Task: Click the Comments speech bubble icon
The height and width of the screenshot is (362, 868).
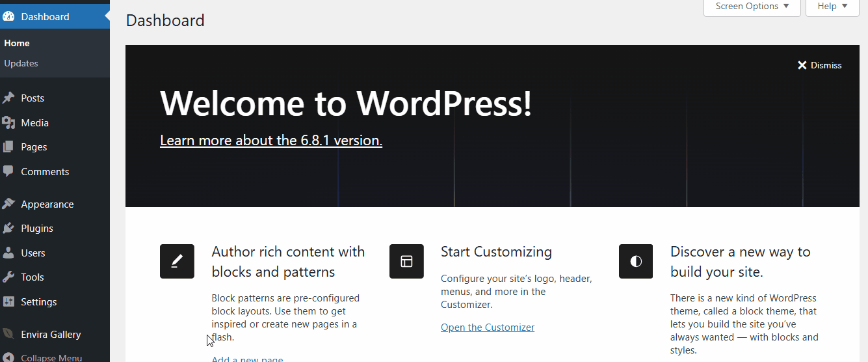Action: (8, 172)
